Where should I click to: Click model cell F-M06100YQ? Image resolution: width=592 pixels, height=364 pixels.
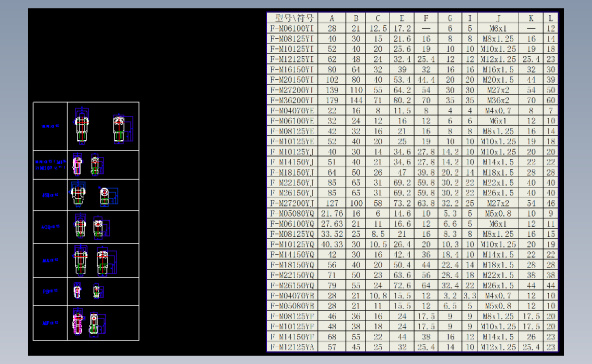pyautogui.click(x=293, y=224)
